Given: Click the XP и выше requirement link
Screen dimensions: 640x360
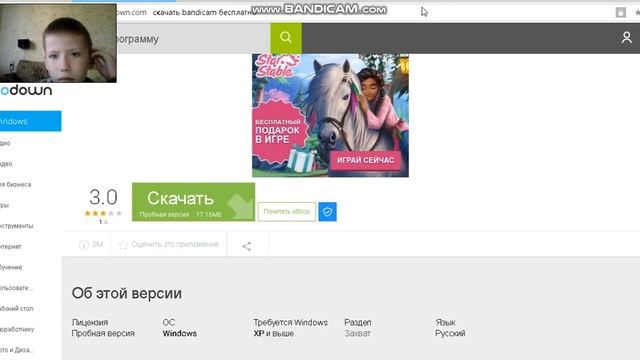Looking at the screenshot, I should 273,333.
